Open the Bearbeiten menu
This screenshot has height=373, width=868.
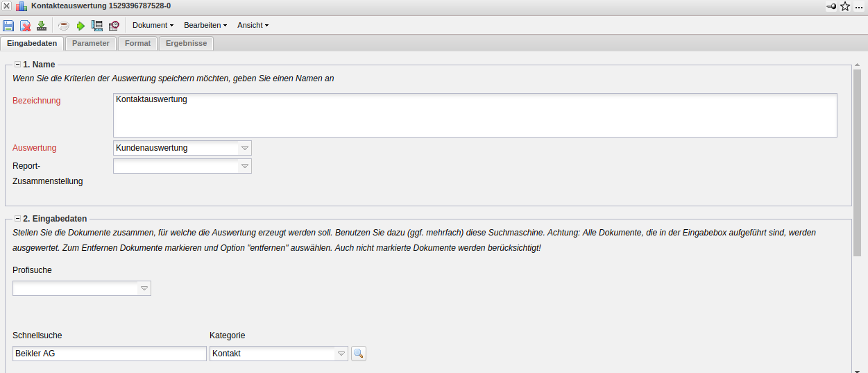205,26
